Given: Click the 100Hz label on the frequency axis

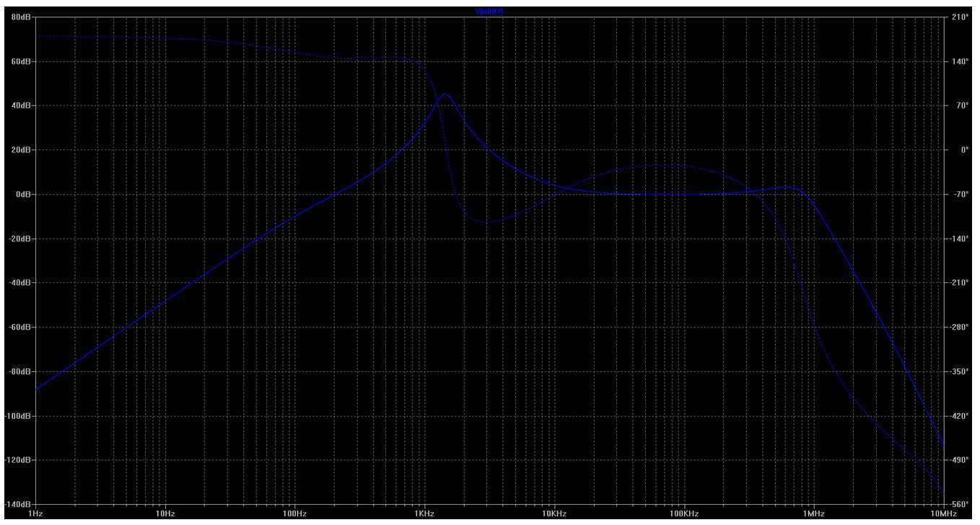Looking at the screenshot, I should pos(295,513).
